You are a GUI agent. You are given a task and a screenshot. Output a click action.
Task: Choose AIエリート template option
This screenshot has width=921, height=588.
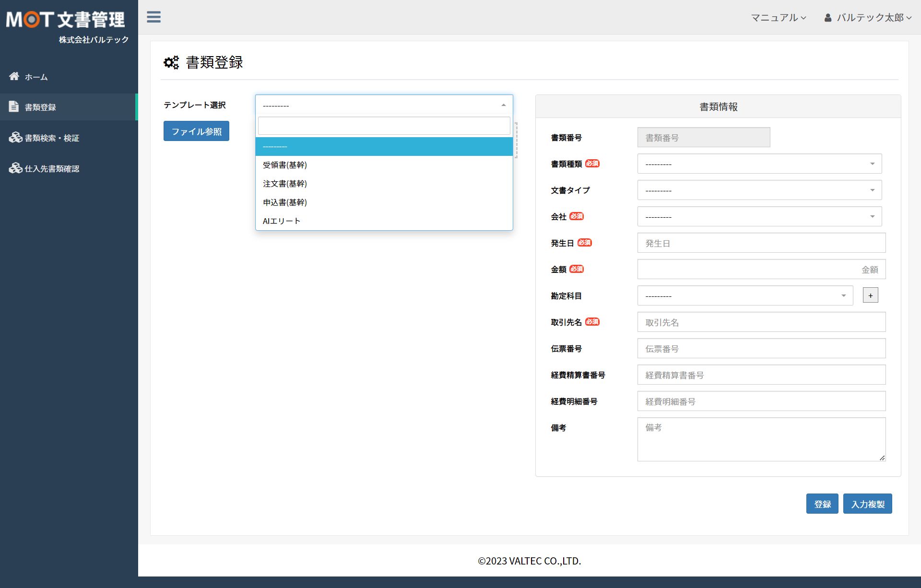[282, 221]
